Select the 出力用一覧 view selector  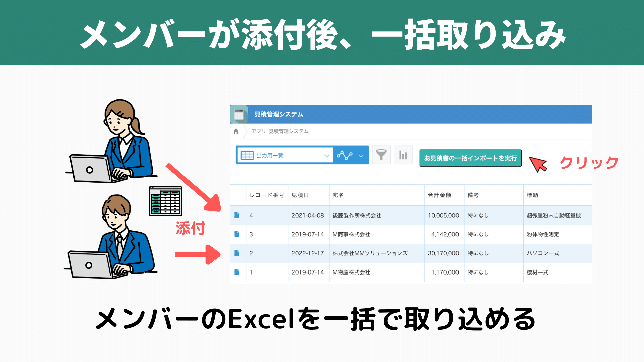(x=284, y=155)
